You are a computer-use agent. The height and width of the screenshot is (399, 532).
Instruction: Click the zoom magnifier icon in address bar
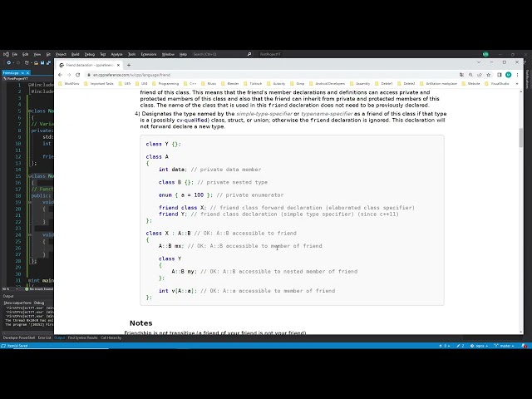pos(470,75)
